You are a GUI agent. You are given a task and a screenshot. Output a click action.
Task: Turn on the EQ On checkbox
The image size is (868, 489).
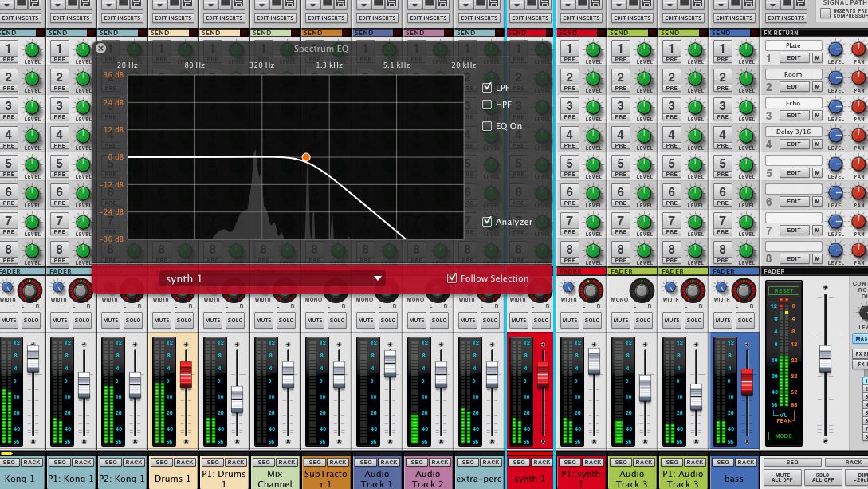pyautogui.click(x=487, y=126)
